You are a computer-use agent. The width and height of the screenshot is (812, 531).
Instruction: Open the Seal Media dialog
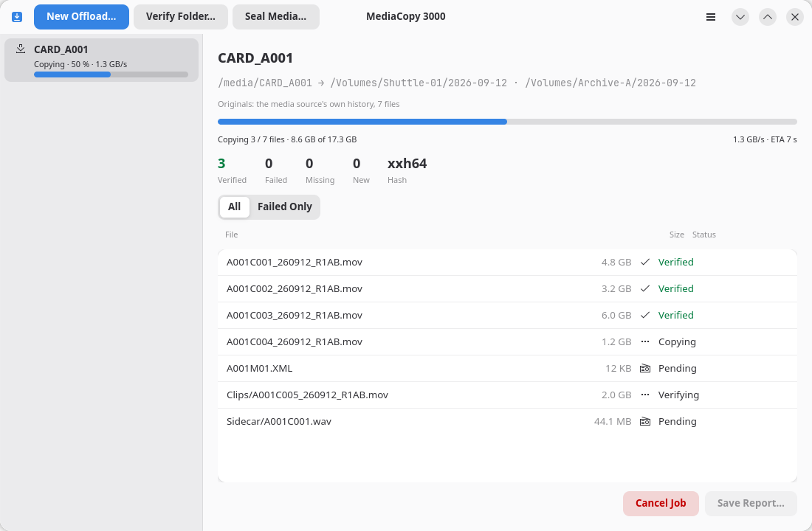tap(275, 16)
